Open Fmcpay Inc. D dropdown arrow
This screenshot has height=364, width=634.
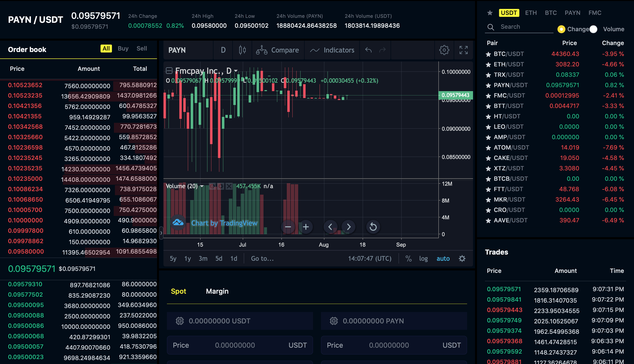236,71
